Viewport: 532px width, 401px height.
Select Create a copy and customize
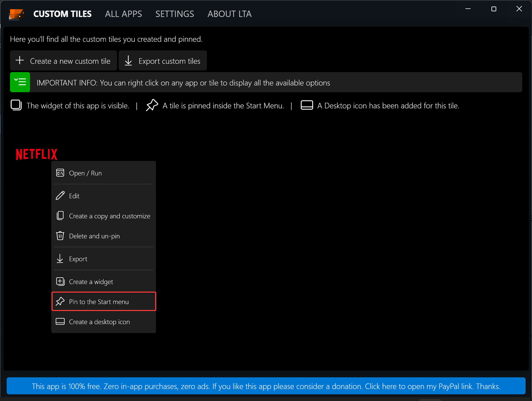coord(104,216)
